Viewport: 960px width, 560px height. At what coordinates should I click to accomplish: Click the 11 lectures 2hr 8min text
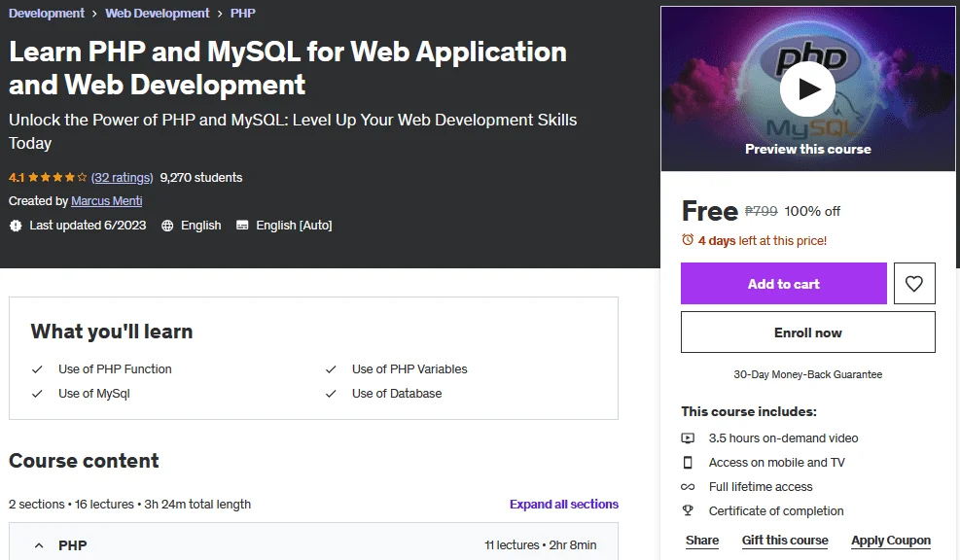(x=541, y=545)
